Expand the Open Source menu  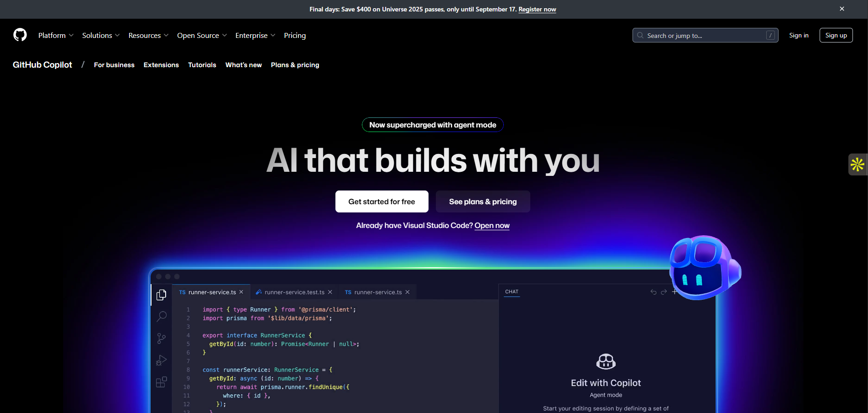(202, 35)
